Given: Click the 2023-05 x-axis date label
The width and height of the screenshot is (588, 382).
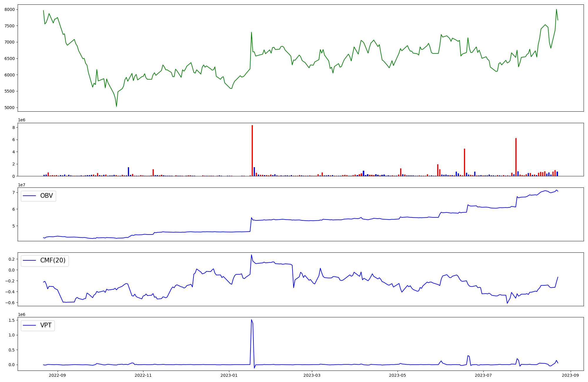Looking at the screenshot, I should [397, 375].
